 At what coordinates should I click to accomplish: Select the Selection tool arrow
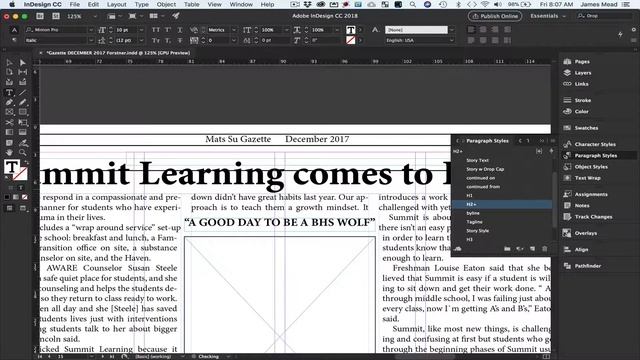pyautogui.click(x=9, y=62)
